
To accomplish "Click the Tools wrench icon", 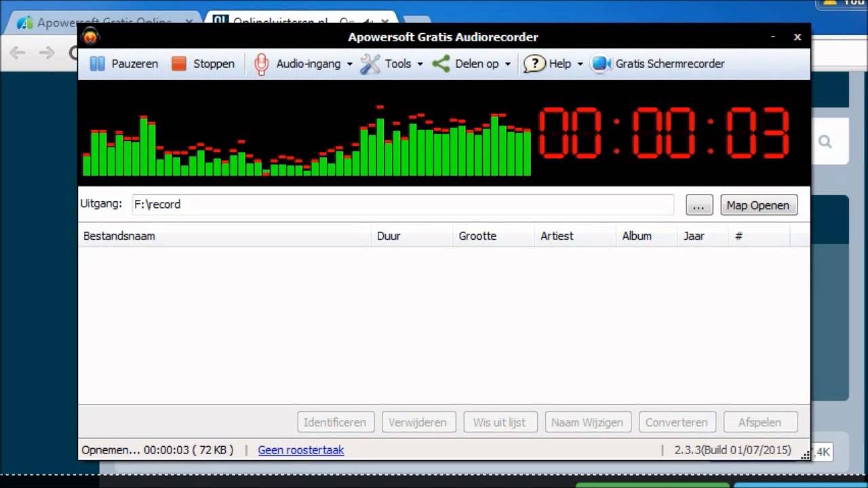I will pyautogui.click(x=370, y=64).
